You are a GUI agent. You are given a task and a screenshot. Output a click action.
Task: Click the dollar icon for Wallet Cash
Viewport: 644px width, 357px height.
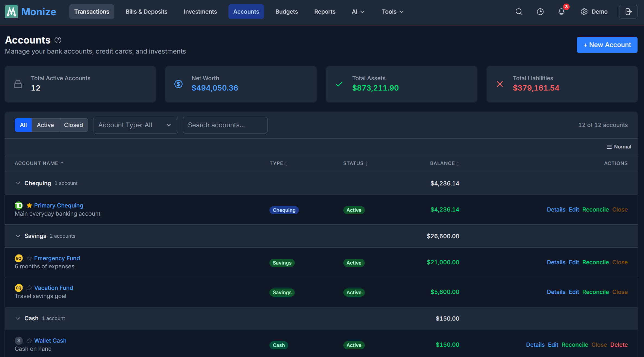pos(19,341)
